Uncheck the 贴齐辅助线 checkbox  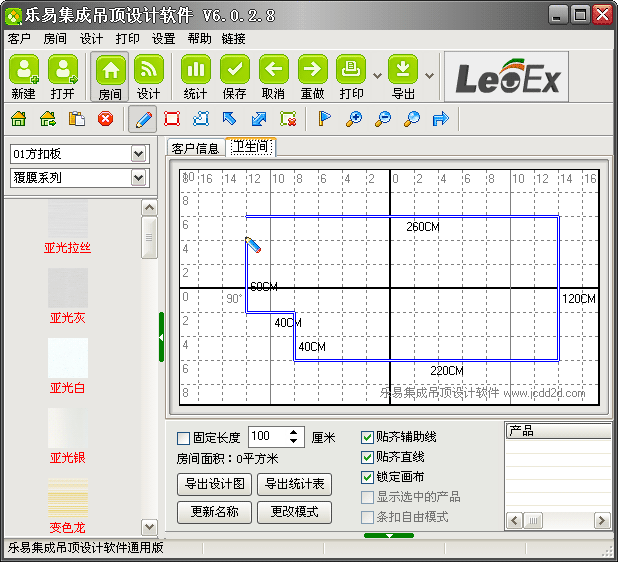point(367,438)
